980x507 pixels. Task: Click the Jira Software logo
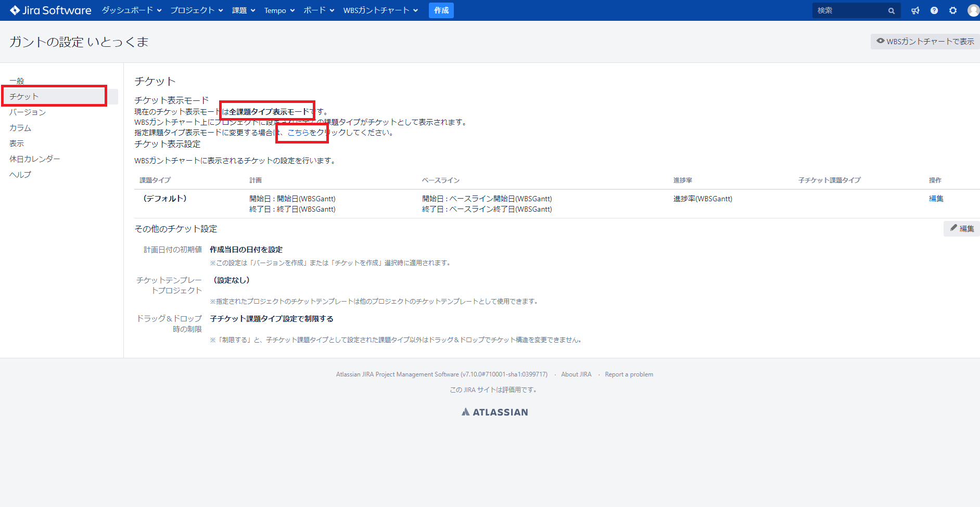(50, 10)
